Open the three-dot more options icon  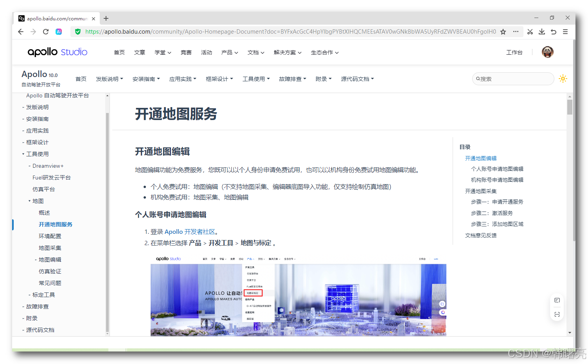point(516,32)
